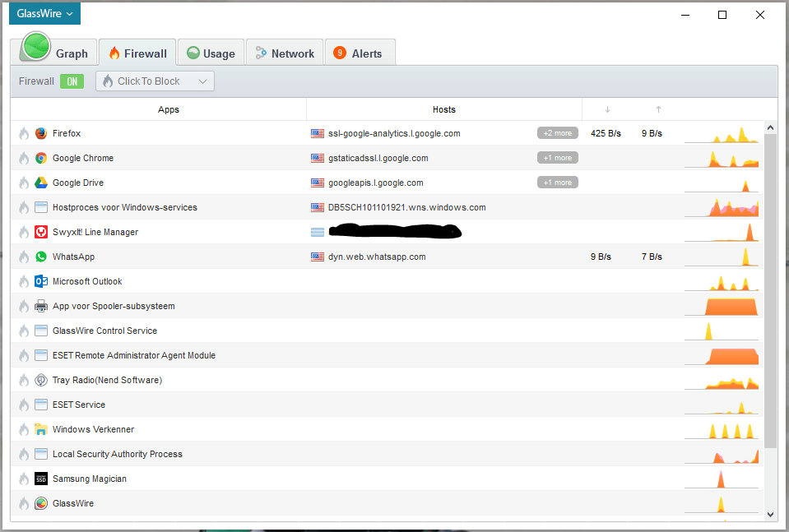Block WhatsApp using its flame icon
This screenshot has width=789, height=532.
24,257
